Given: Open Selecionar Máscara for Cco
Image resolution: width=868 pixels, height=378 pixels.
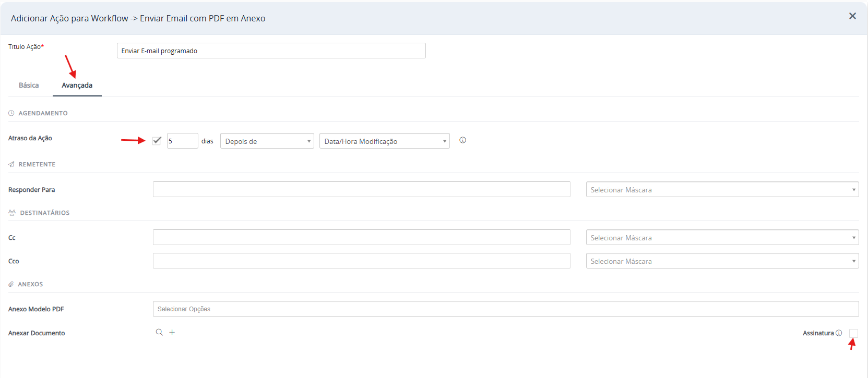Looking at the screenshot, I should click(x=722, y=261).
